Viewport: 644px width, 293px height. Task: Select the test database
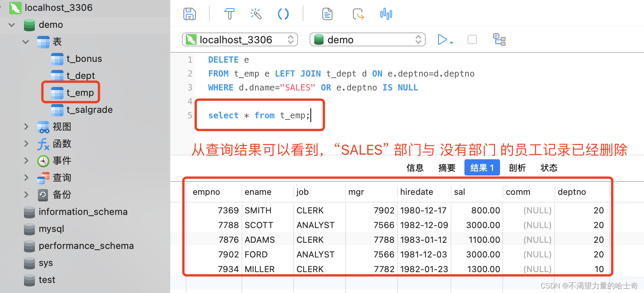tap(47, 280)
